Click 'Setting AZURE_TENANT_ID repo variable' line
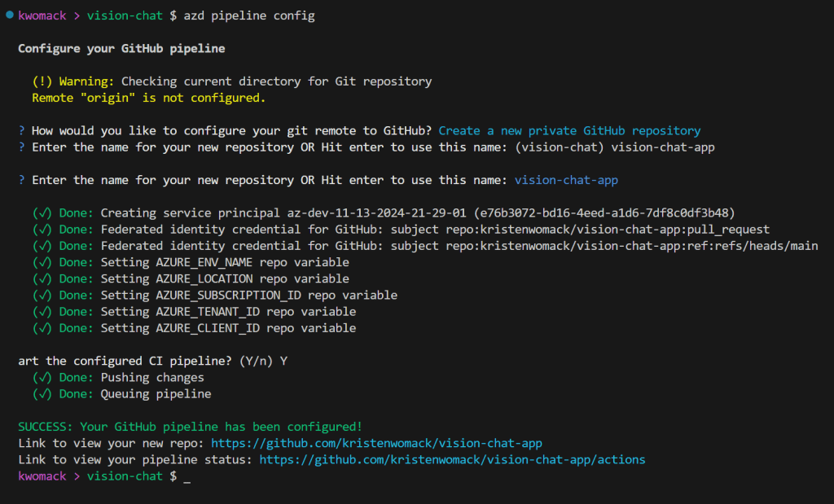 click(x=194, y=312)
